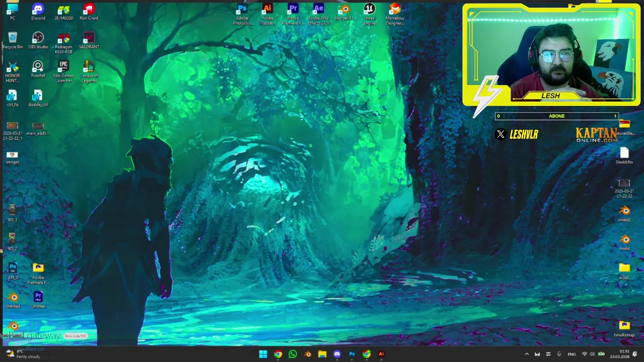
Task: Open the Windows Start menu
Action: click(x=263, y=354)
